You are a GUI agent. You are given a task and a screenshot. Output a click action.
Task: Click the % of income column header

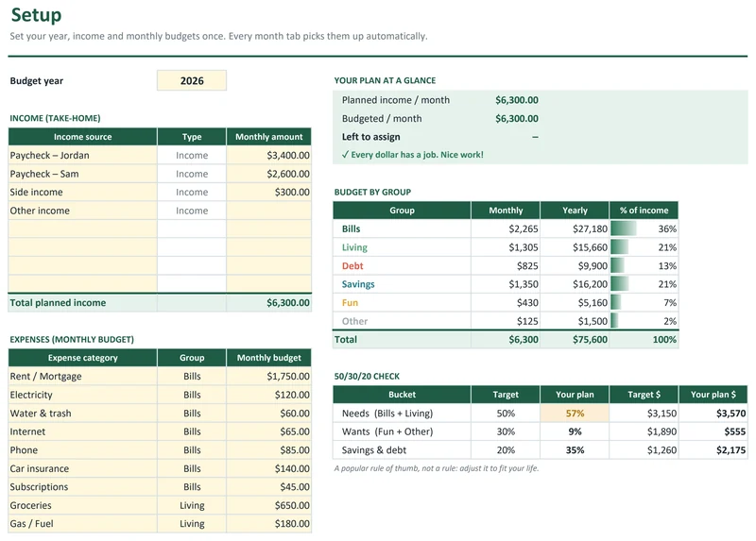644,211
